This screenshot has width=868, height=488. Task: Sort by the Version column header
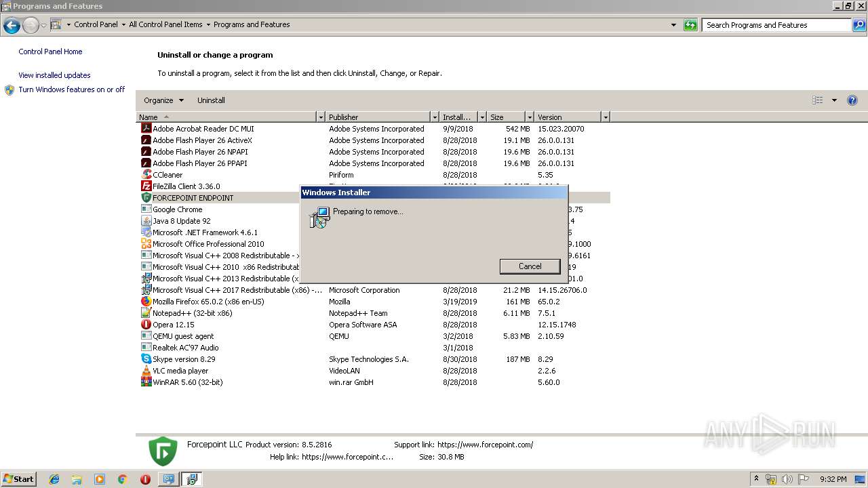click(568, 117)
